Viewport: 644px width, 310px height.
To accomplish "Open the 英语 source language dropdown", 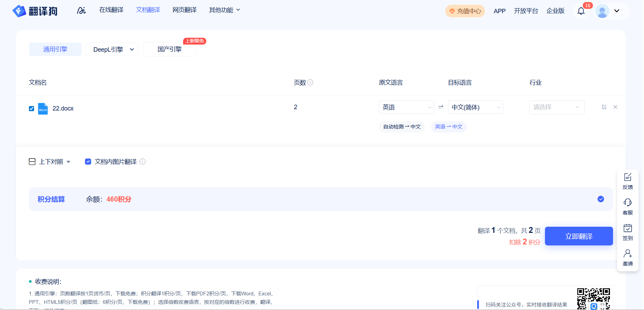I will [406, 107].
